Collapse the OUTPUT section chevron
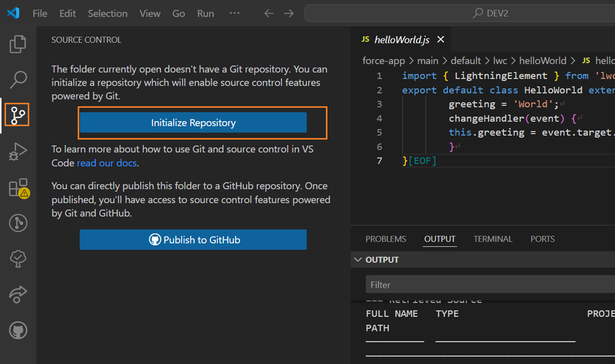 click(x=358, y=259)
